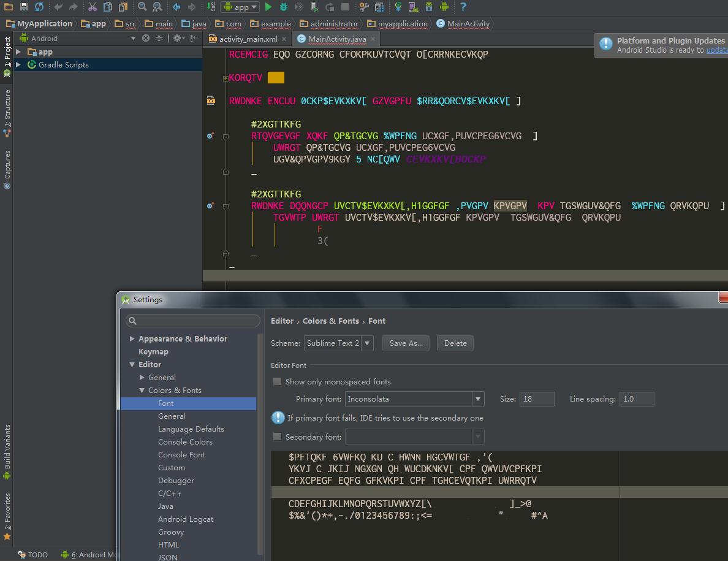The height and width of the screenshot is (561, 728).
Task: Open the Android Monitor tool window button
Action: [88, 554]
